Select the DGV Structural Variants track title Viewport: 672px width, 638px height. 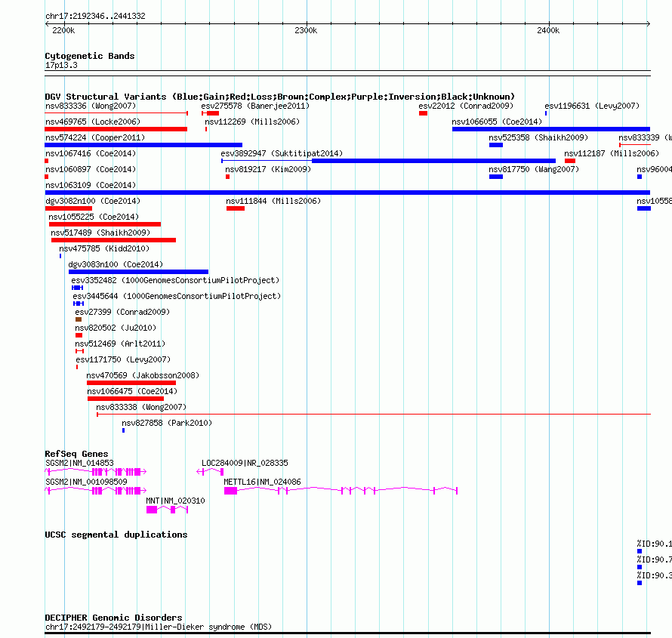pyautogui.click(x=280, y=97)
